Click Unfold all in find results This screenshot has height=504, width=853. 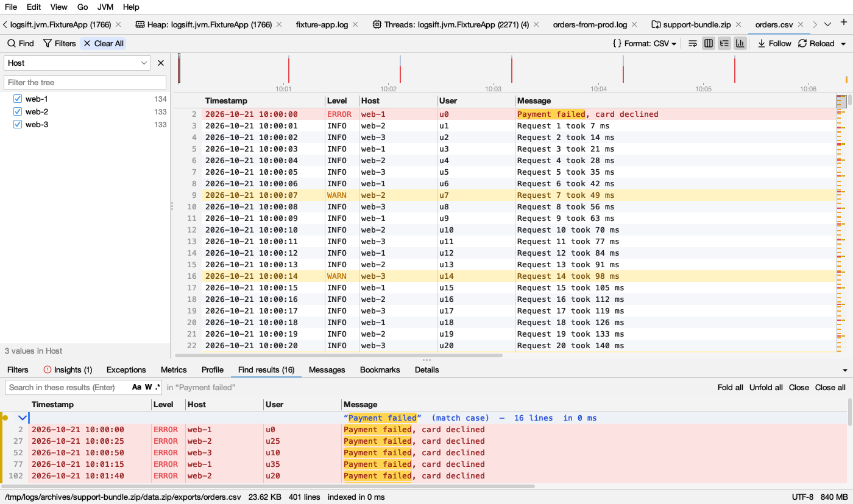(x=766, y=387)
